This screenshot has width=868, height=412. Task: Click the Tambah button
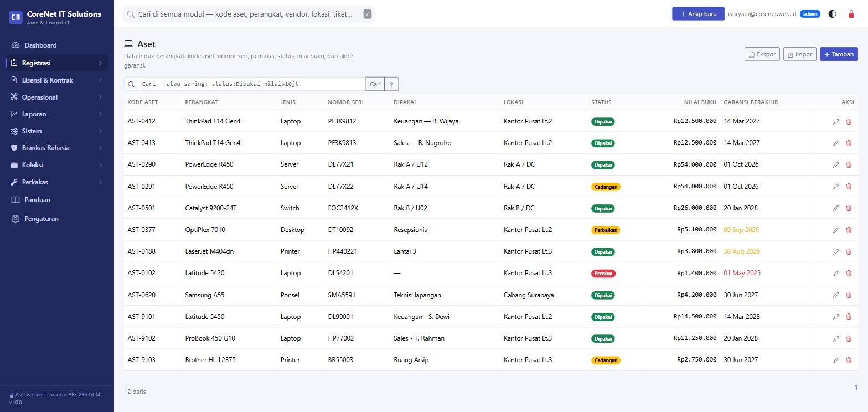point(839,54)
